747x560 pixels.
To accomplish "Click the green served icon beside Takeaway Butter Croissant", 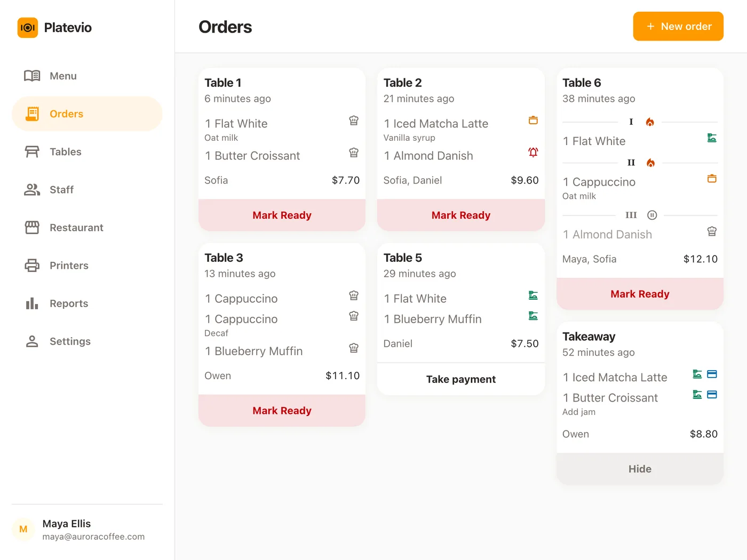I will pyautogui.click(x=697, y=395).
